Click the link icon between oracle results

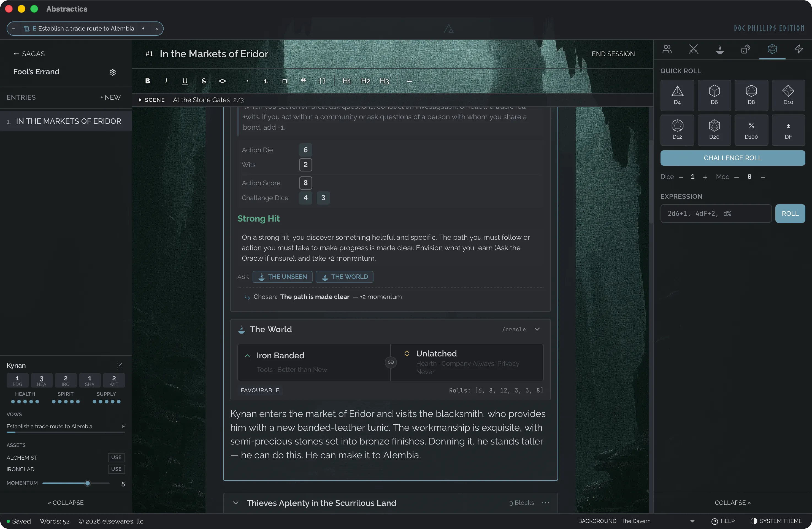click(x=391, y=362)
